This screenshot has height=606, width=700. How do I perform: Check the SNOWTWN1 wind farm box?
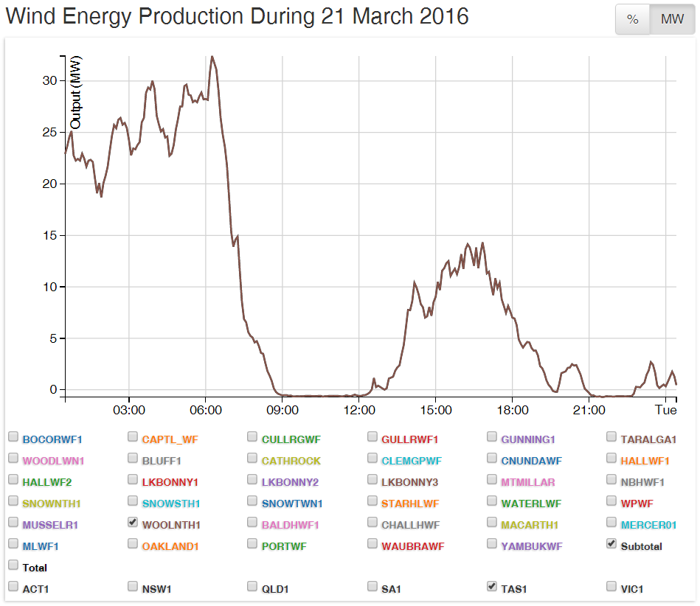click(x=252, y=501)
